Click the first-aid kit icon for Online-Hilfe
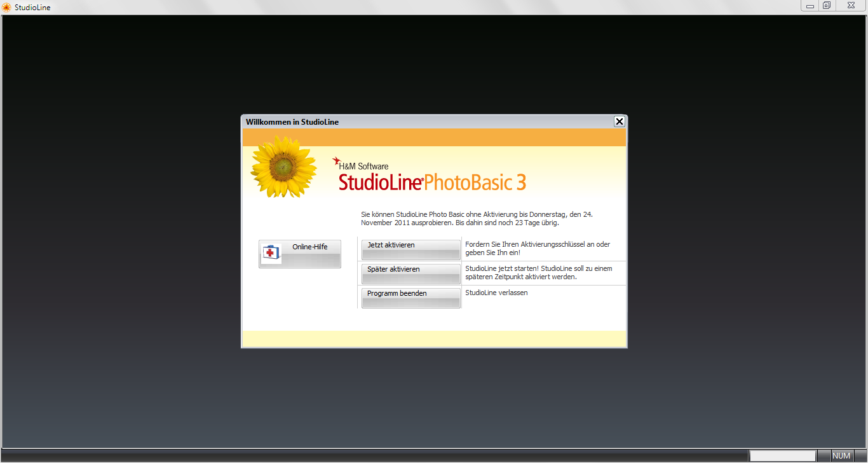This screenshot has height=463, width=868. [271, 253]
